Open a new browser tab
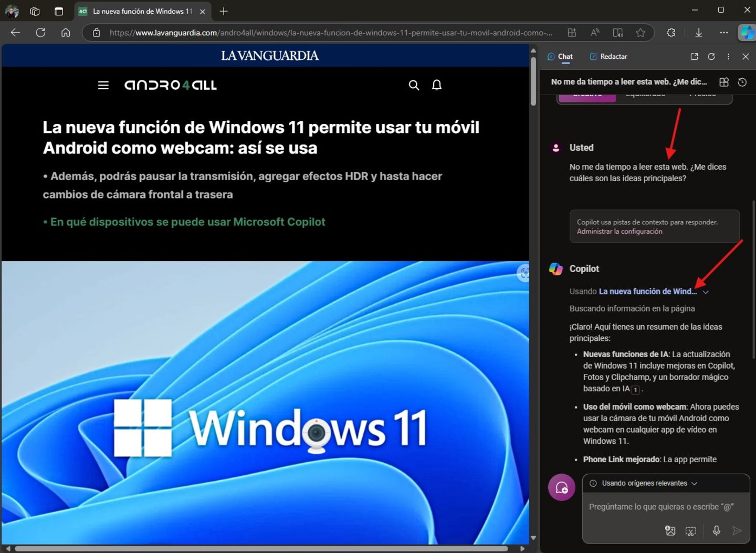This screenshot has height=553, width=756. click(224, 11)
